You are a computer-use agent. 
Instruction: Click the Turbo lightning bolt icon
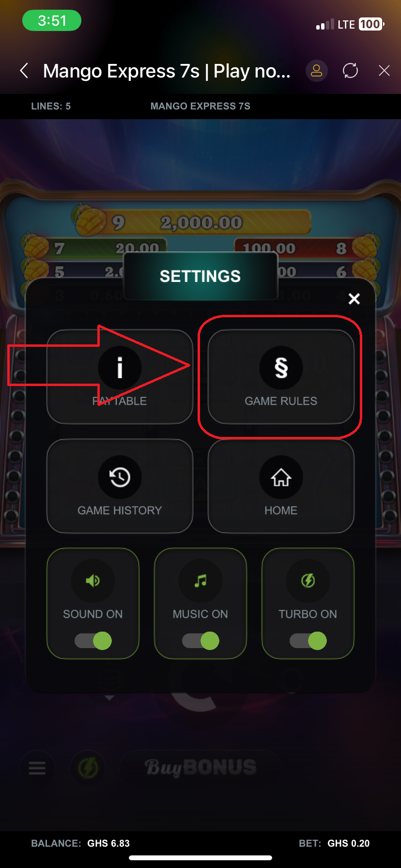(308, 580)
